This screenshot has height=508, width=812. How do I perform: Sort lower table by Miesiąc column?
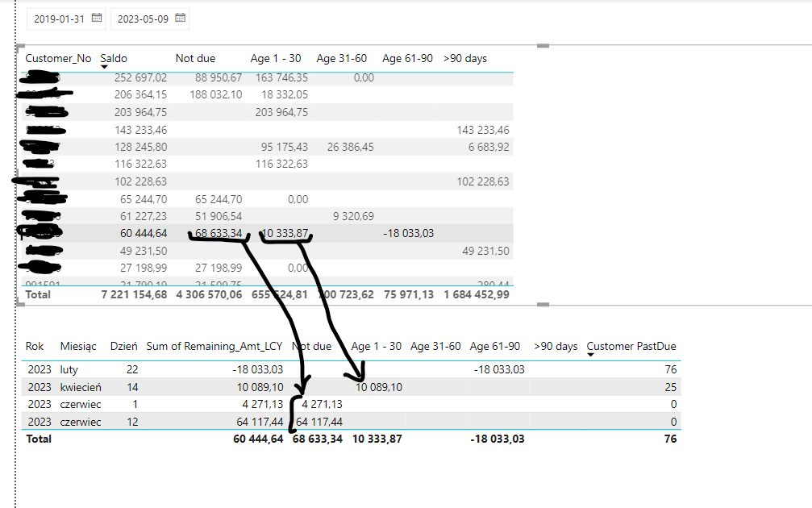78,346
